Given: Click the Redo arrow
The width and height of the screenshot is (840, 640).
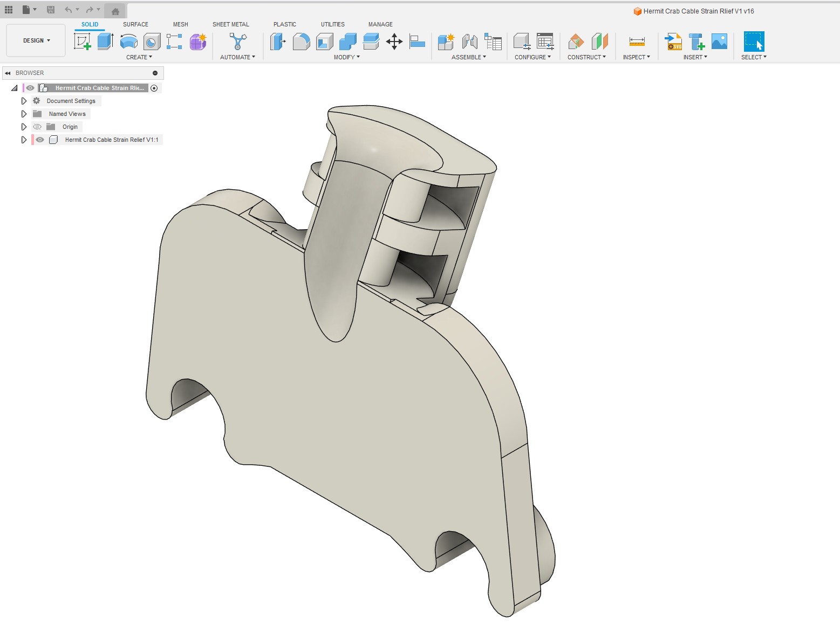Looking at the screenshot, I should tap(90, 10).
